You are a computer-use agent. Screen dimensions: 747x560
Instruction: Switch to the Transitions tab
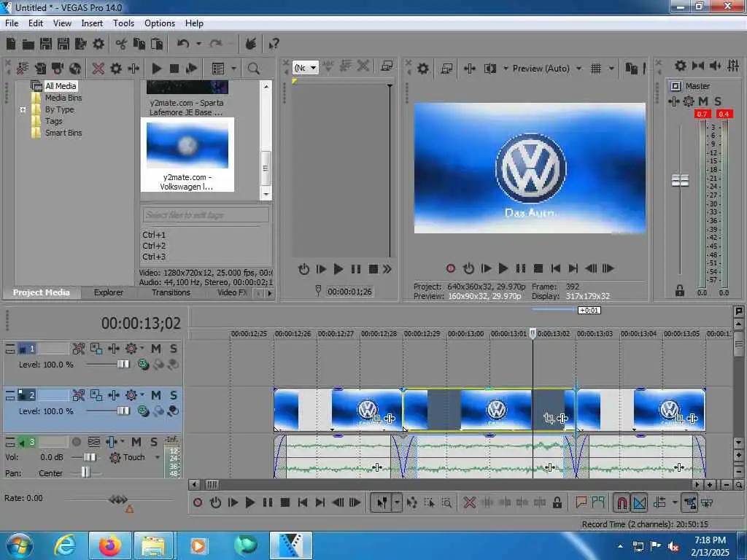click(x=171, y=292)
